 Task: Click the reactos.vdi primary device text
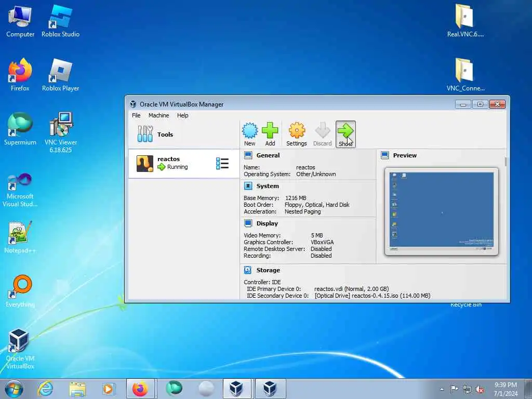coord(351,289)
